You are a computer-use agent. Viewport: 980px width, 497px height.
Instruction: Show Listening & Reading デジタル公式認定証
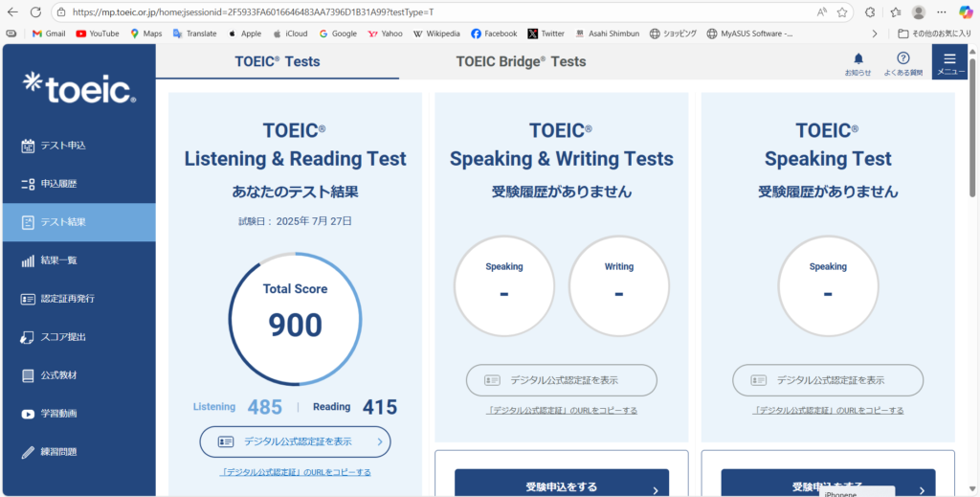tap(295, 441)
